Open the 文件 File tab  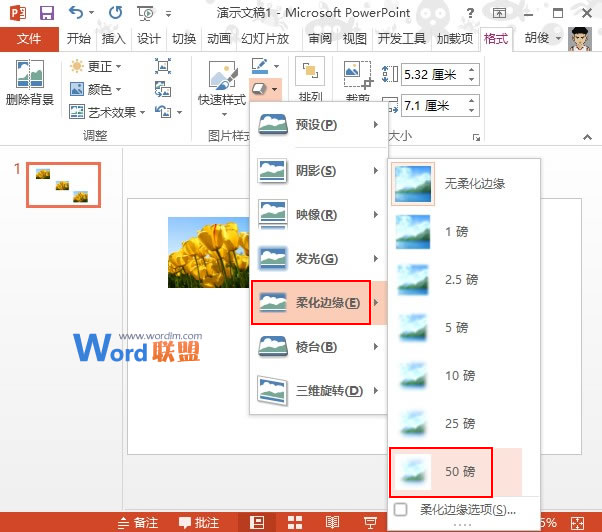pyautogui.click(x=29, y=38)
